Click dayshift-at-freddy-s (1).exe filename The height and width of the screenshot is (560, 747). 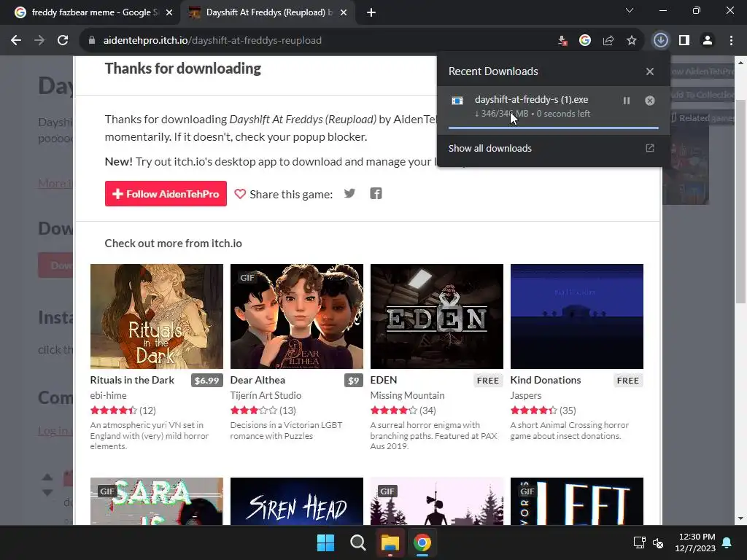click(x=531, y=99)
